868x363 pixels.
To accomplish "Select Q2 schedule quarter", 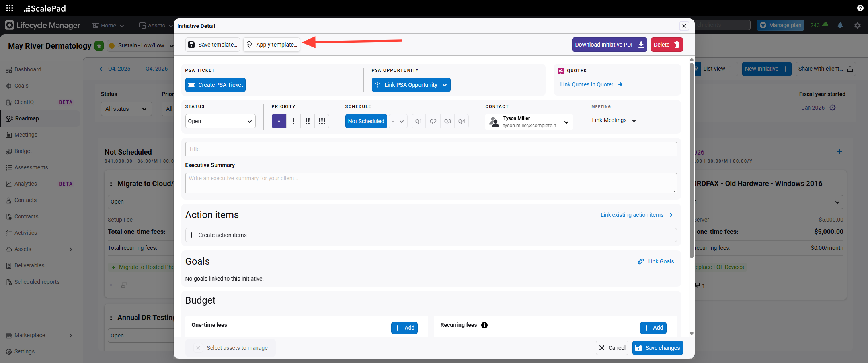I will [x=433, y=121].
